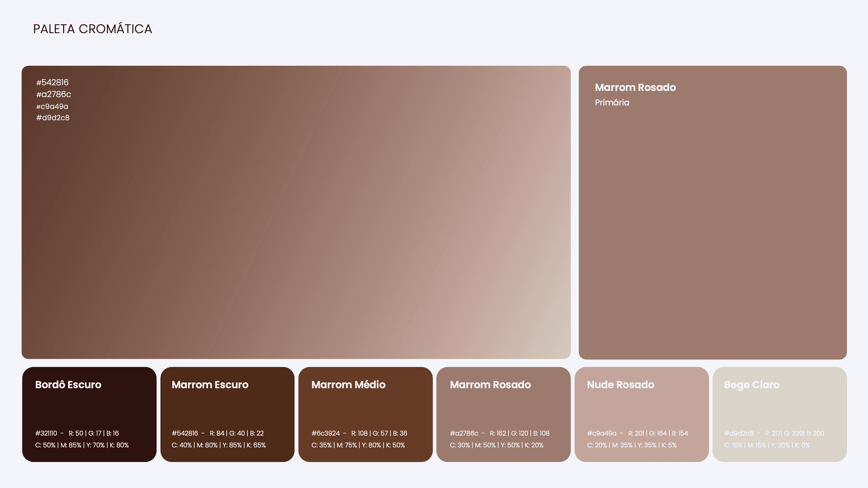
Task: Click Marrom Rosado CMYK values line
Action: pyautogui.click(x=497, y=445)
